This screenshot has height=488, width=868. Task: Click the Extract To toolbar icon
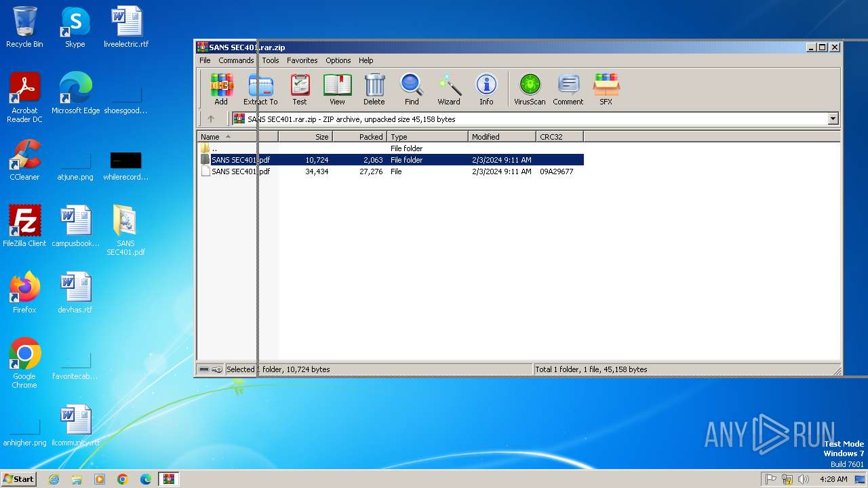click(260, 89)
